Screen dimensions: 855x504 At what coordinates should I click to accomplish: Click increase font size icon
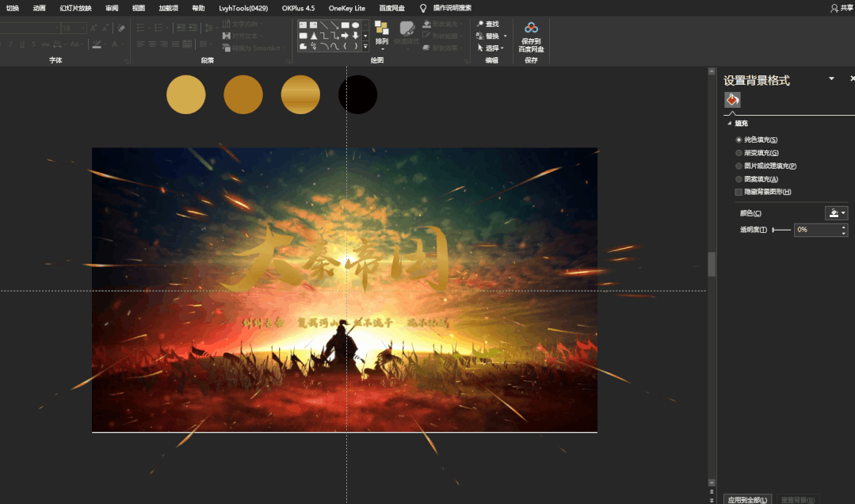(94, 28)
